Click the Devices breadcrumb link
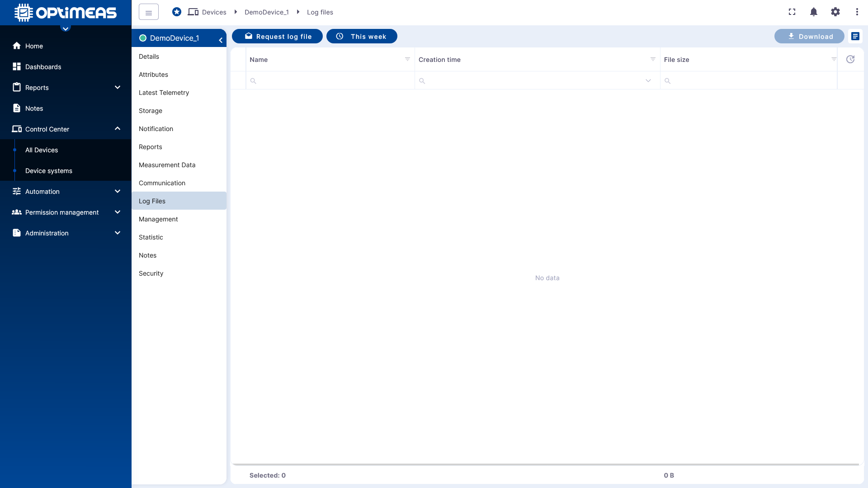The height and width of the screenshot is (488, 868). tap(214, 12)
